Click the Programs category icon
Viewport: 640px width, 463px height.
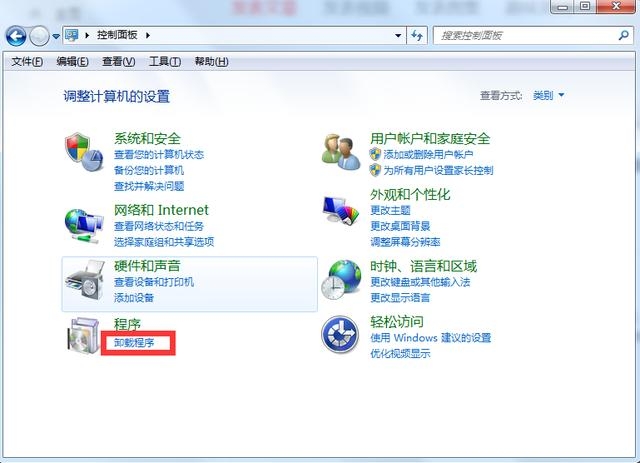(84, 338)
